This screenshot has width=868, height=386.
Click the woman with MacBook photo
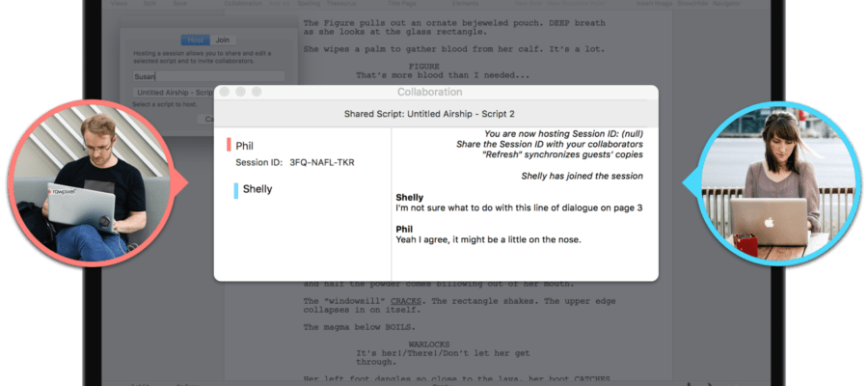click(777, 184)
